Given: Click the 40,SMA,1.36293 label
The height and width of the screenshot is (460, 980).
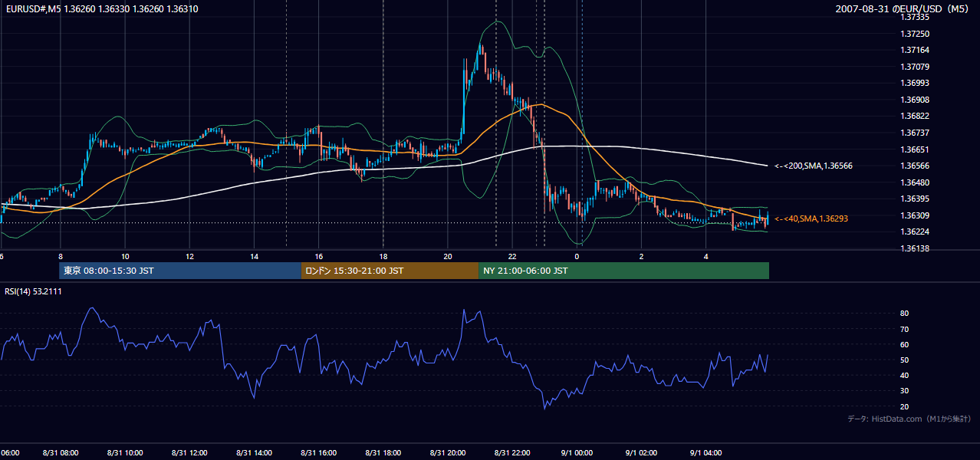Looking at the screenshot, I should point(811,219).
